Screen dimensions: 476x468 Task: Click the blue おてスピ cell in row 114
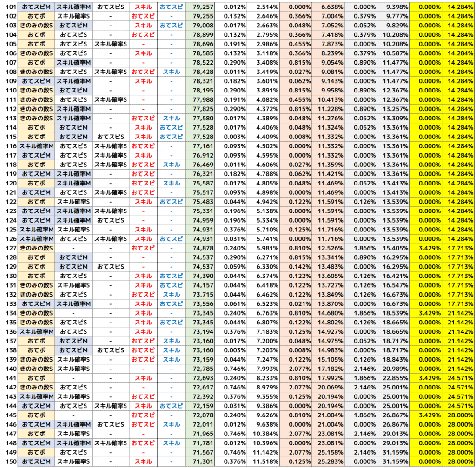(x=171, y=127)
